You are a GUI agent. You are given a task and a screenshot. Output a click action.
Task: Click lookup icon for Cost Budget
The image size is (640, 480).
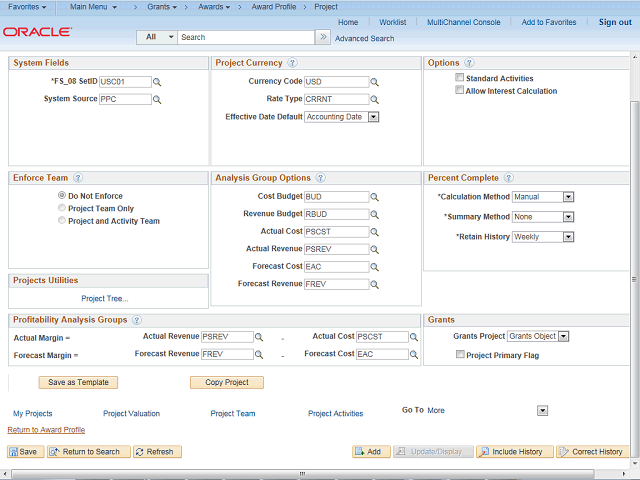tap(375, 197)
